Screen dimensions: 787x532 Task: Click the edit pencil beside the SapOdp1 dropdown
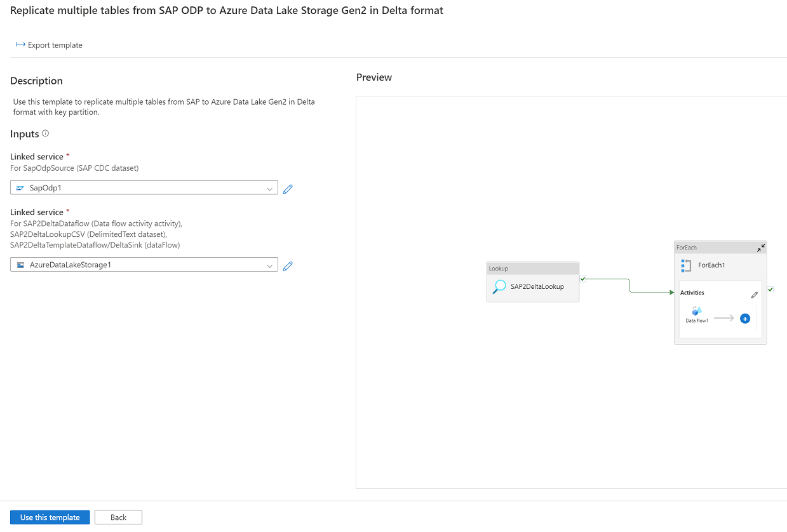point(288,189)
